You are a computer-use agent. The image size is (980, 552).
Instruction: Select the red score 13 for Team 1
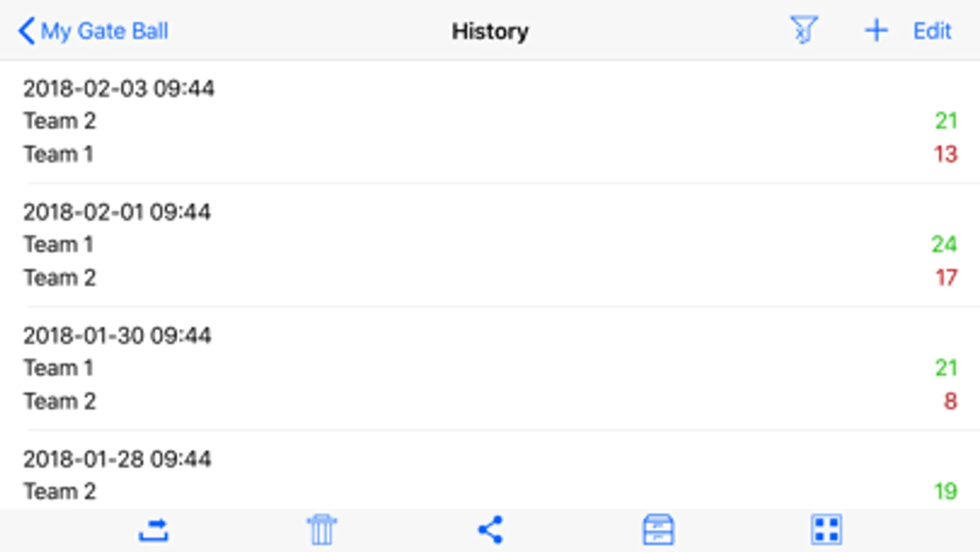click(945, 154)
